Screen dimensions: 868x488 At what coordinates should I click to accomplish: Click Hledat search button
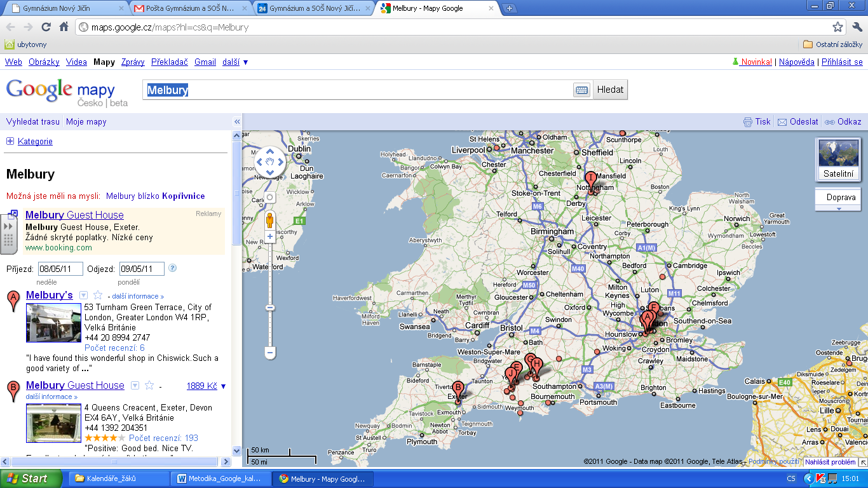pyautogui.click(x=611, y=90)
